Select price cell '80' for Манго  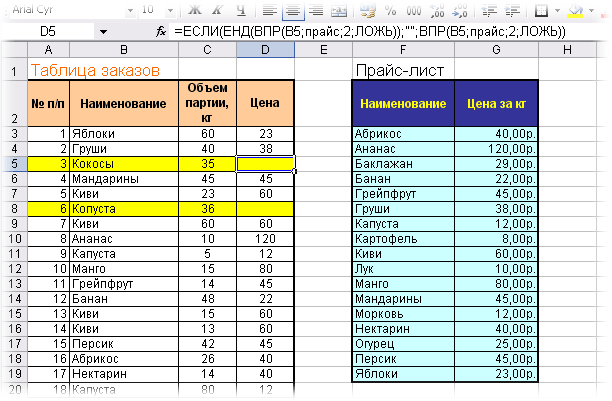coord(265,269)
